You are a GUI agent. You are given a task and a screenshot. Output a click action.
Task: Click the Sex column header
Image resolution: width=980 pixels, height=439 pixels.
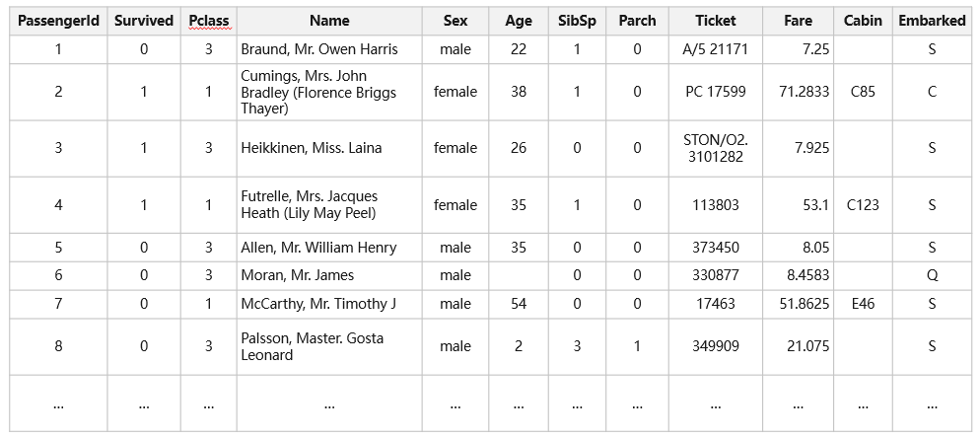[x=455, y=21]
